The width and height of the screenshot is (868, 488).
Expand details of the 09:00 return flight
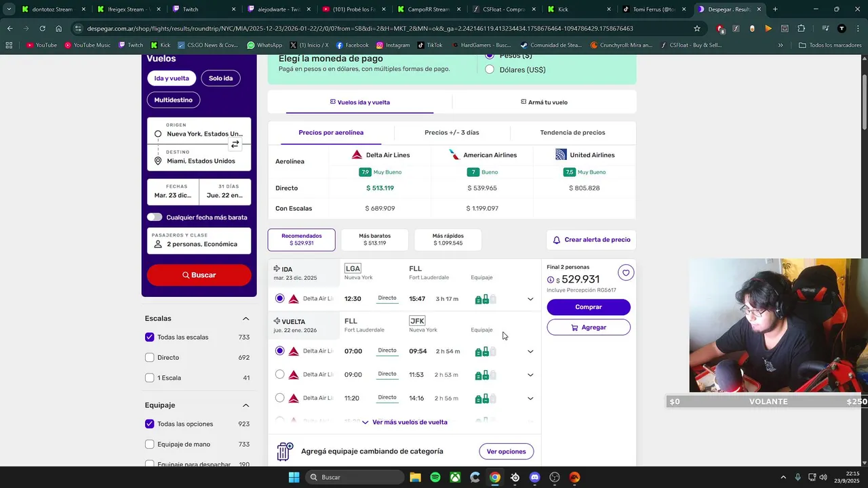[530, 375]
